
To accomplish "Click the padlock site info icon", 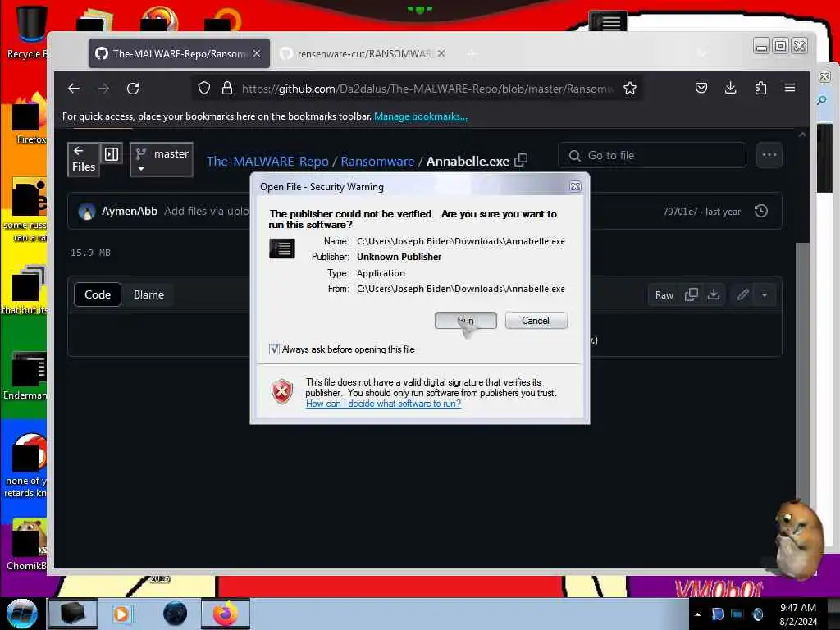I will 227,89.
